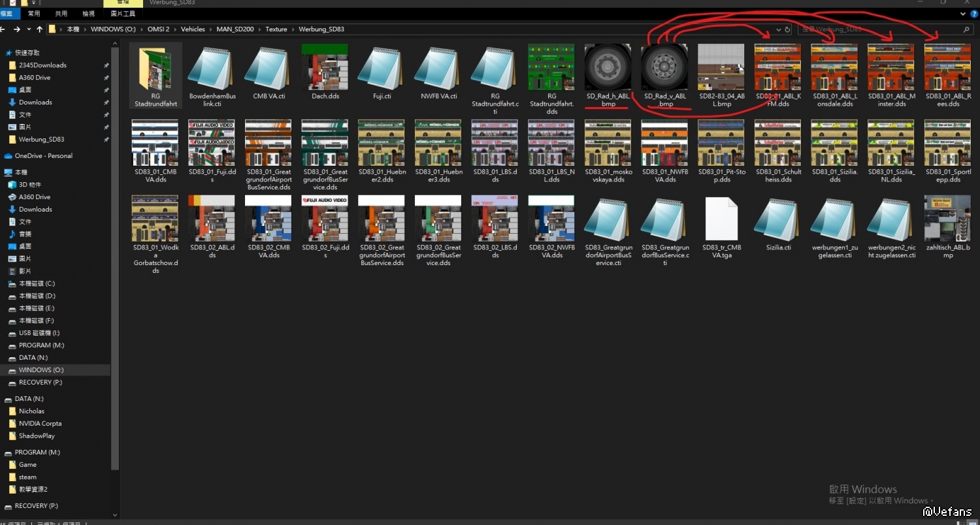Open the ShadowPlay folder in the sidebar
The height and width of the screenshot is (525, 980).
tap(37, 436)
